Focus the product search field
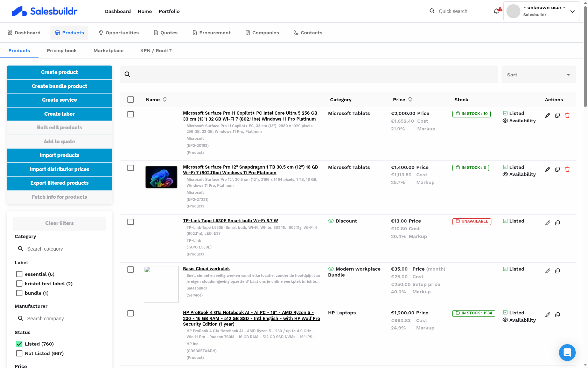This screenshot has width=588, height=368. (x=309, y=74)
